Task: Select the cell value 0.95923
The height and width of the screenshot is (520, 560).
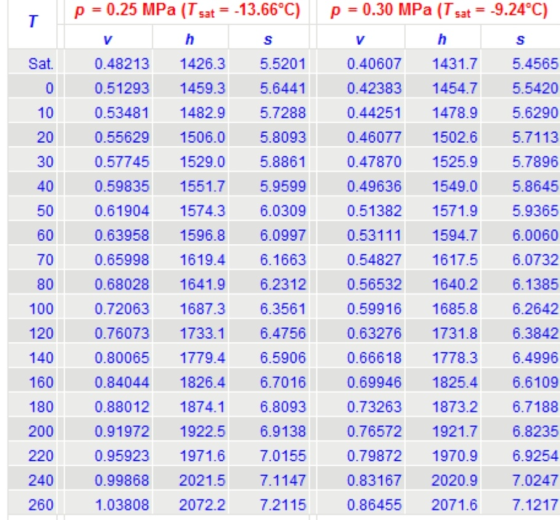Action: (122, 456)
